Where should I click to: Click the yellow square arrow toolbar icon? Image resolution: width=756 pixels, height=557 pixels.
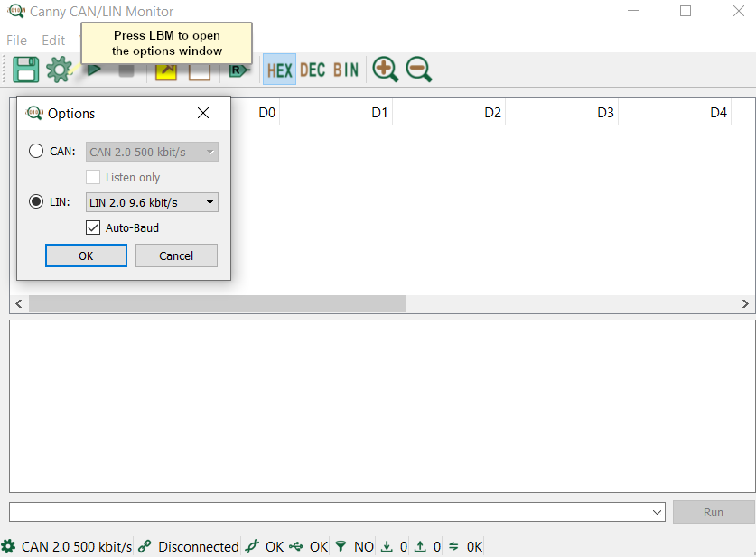(166, 72)
